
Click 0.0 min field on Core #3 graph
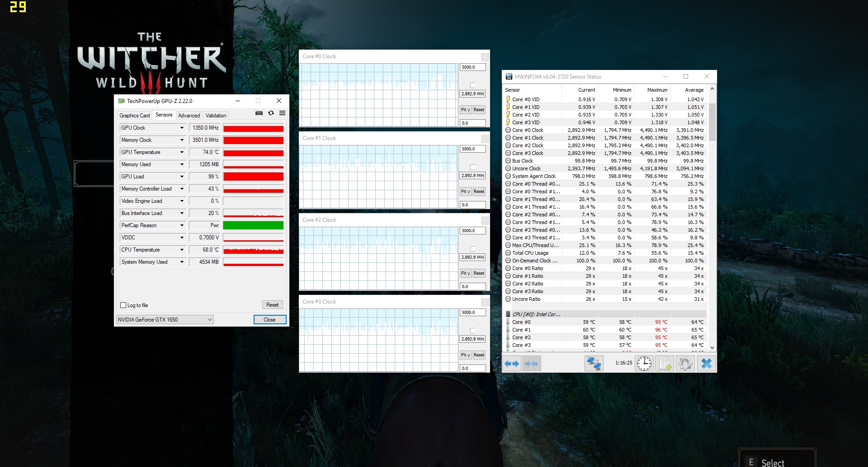(x=472, y=369)
